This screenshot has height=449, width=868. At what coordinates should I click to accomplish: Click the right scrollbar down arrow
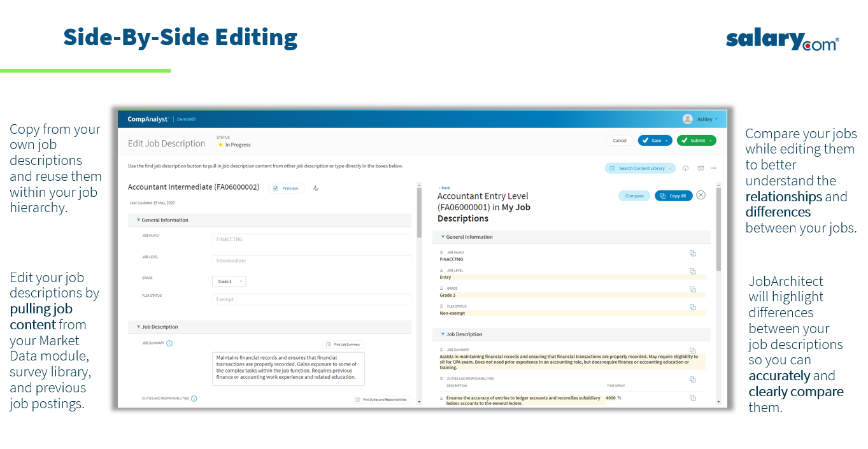pos(719,403)
